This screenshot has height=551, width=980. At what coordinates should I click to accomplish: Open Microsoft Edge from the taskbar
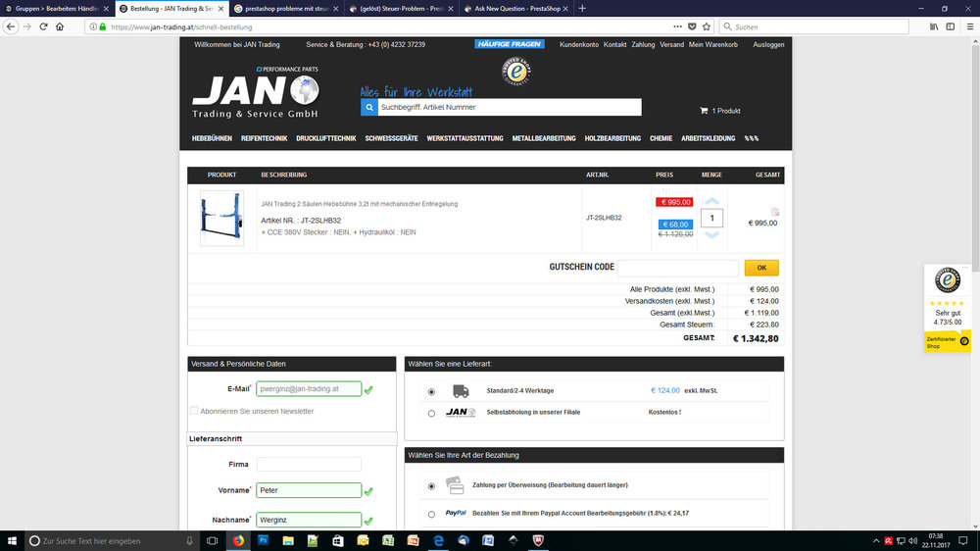tap(438, 541)
